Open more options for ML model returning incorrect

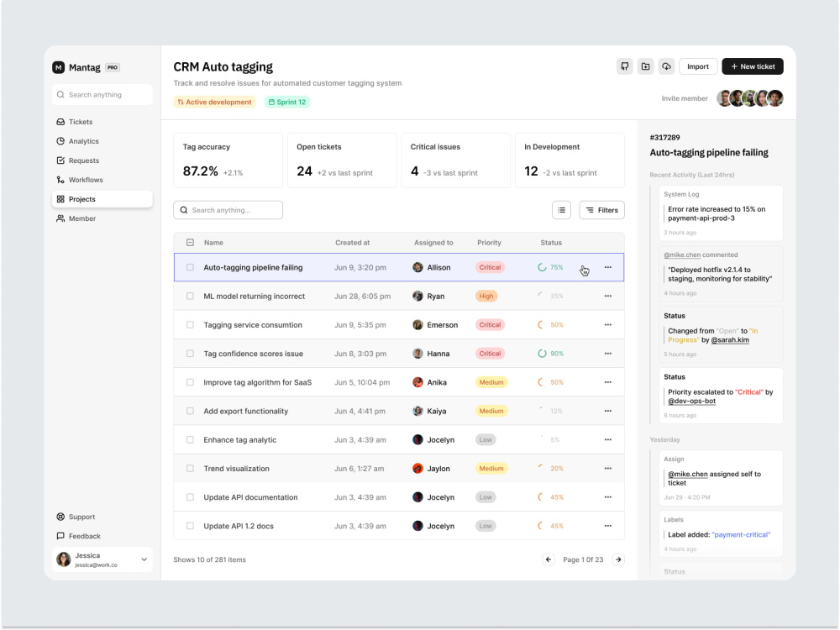pyautogui.click(x=608, y=296)
